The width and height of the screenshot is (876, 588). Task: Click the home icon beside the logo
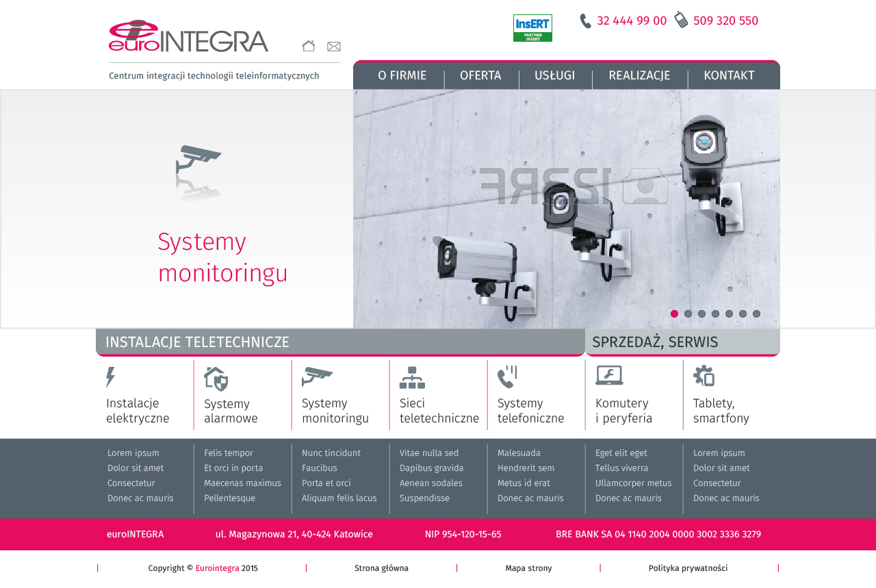309,46
